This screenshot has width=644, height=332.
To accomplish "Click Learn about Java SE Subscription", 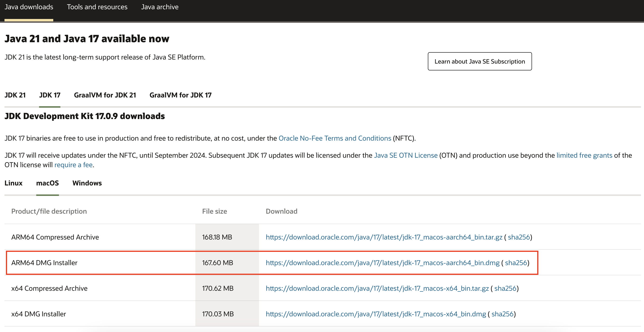I will click(479, 61).
